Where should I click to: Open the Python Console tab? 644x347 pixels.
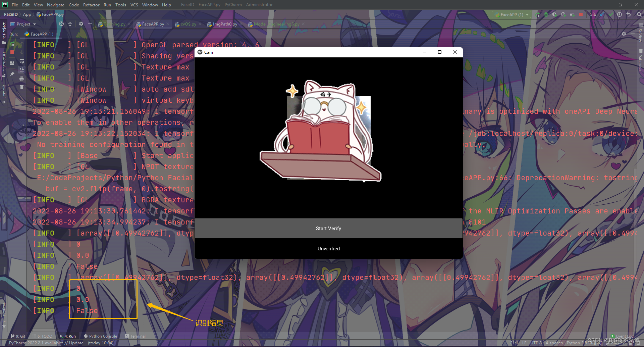coord(100,336)
